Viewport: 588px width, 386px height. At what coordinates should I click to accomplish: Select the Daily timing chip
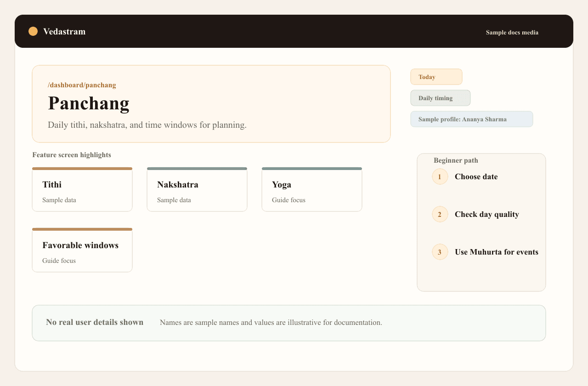tap(441, 98)
